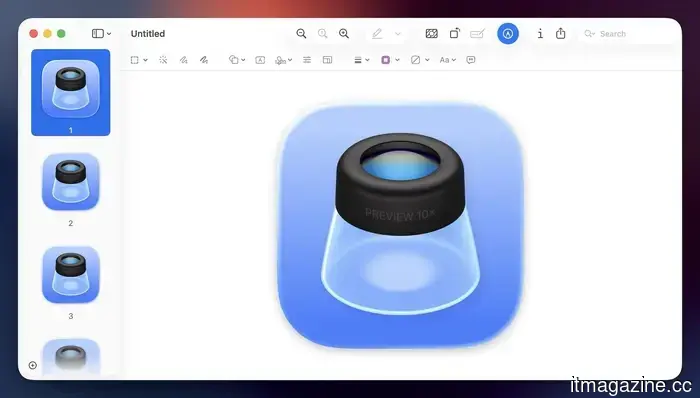Click the green full screen button
This screenshot has height=398, width=700.
61,33
